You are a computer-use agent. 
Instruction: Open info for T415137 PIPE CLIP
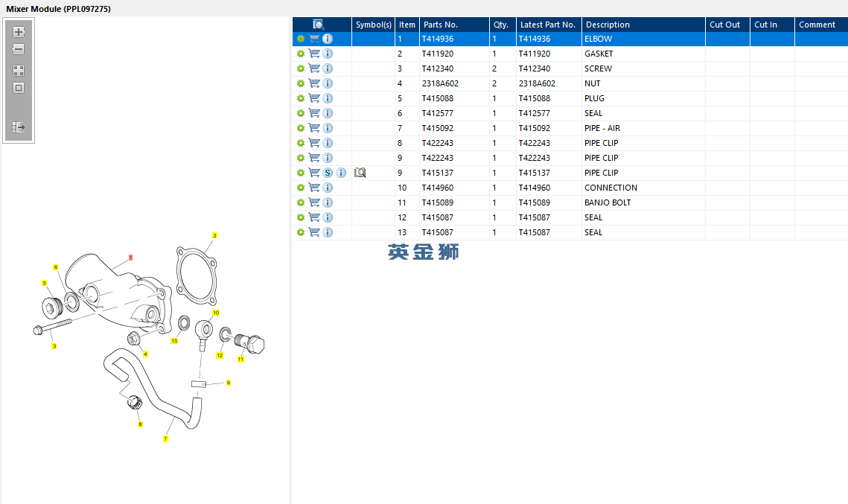pos(341,173)
